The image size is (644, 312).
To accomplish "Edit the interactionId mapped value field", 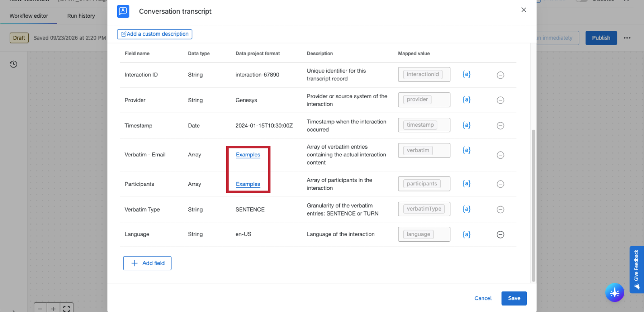I will [424, 74].
